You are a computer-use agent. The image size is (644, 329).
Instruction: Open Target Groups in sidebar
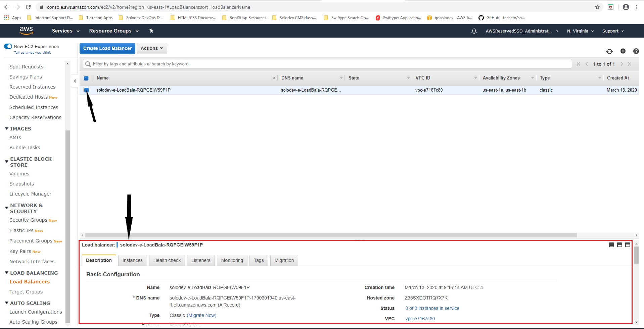tap(26, 292)
